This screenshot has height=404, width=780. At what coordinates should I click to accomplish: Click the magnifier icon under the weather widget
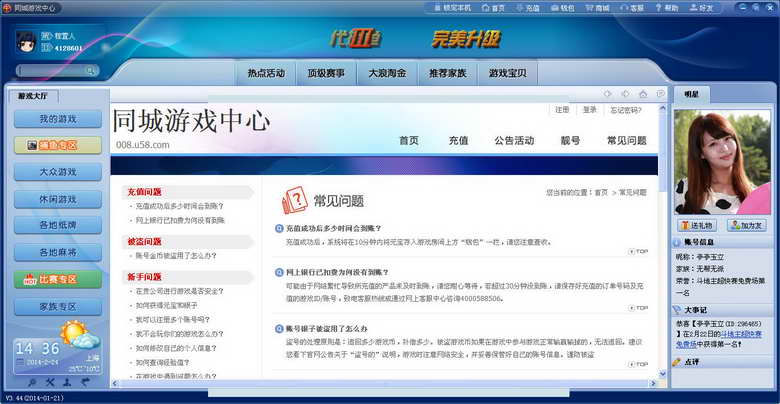click(33, 383)
